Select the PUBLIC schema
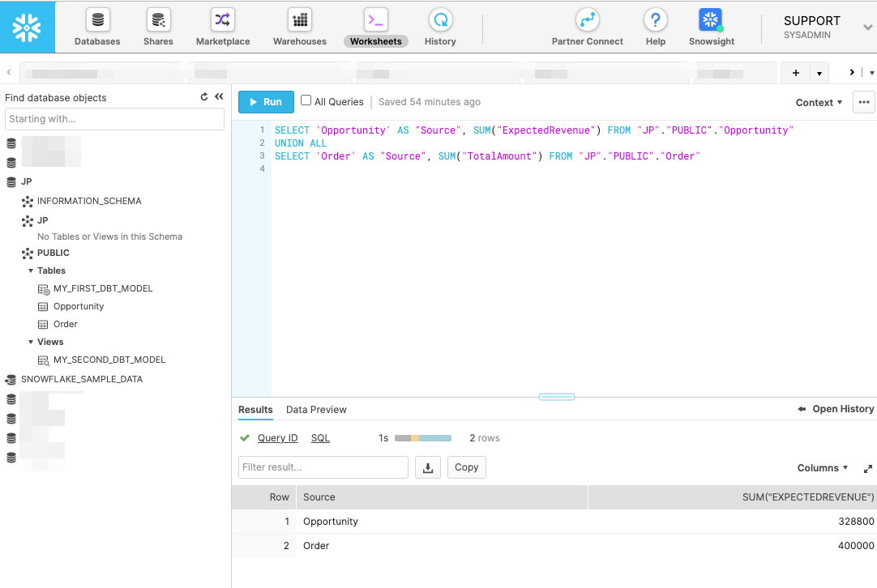Screen dimensions: 877x588 (x=53, y=253)
